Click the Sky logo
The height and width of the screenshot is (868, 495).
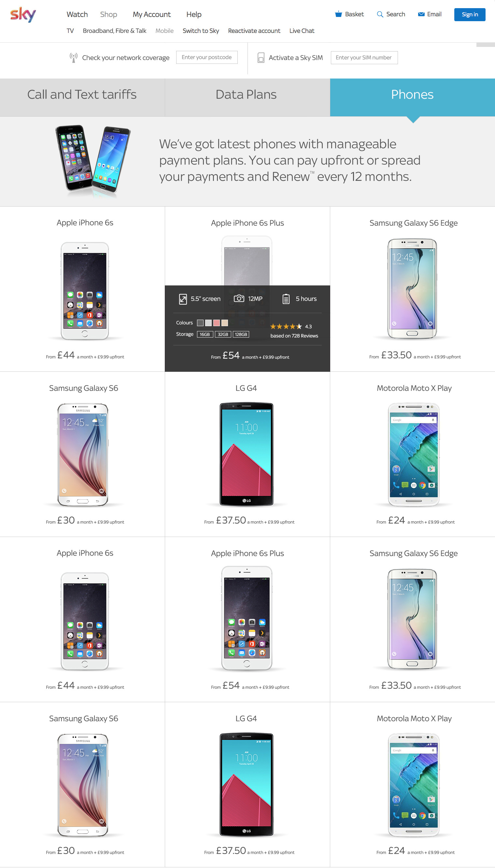(23, 15)
